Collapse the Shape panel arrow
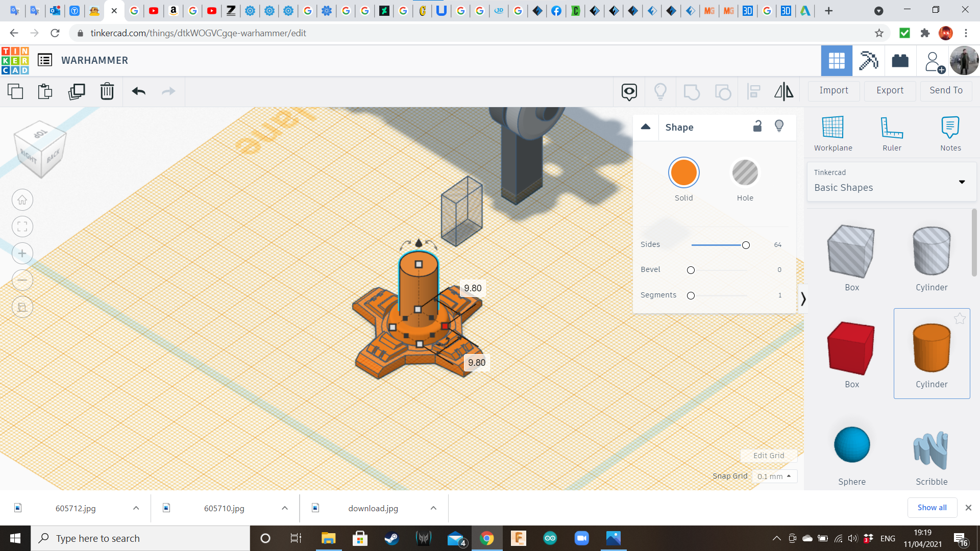Screen dimensions: 980x551 coord(646,127)
